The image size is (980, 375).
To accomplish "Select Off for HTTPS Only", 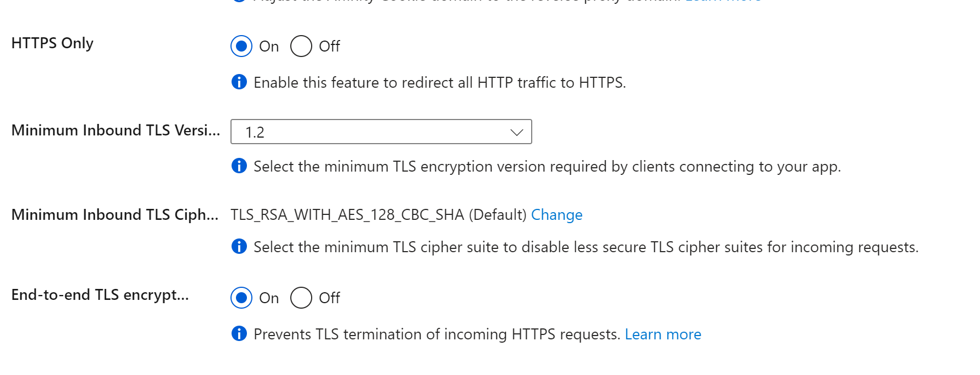I will pos(301,46).
